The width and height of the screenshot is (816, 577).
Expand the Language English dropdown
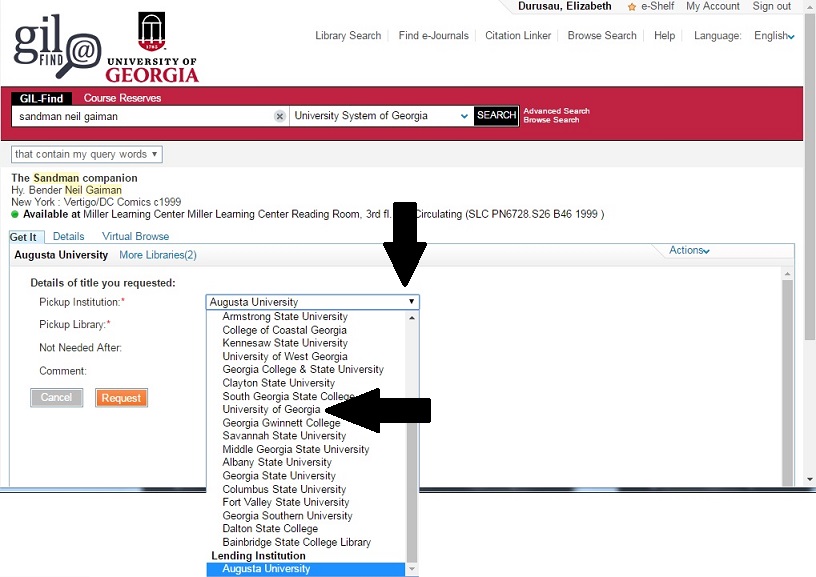[x=774, y=36]
